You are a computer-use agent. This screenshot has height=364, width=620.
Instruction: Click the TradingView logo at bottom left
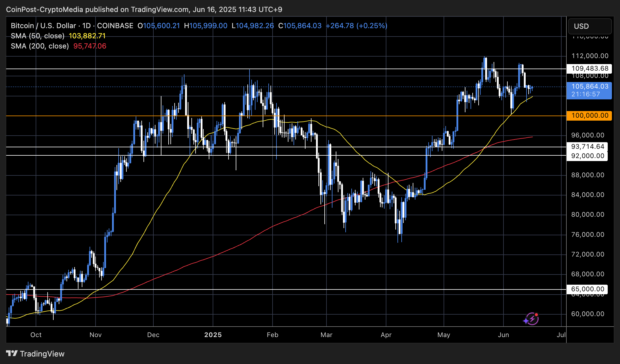(35, 354)
